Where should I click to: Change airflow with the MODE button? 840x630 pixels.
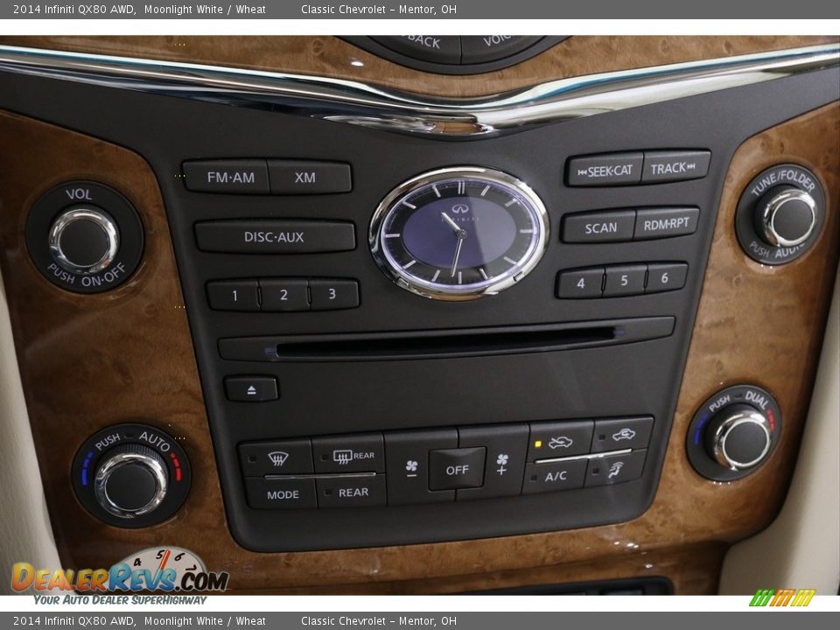click(282, 493)
